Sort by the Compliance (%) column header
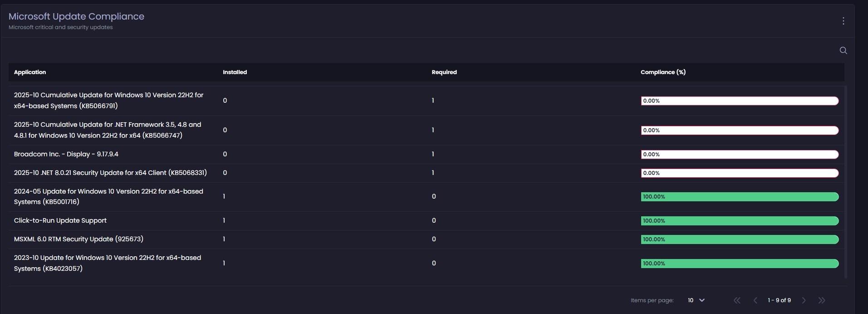This screenshot has height=314, width=868. point(663,72)
